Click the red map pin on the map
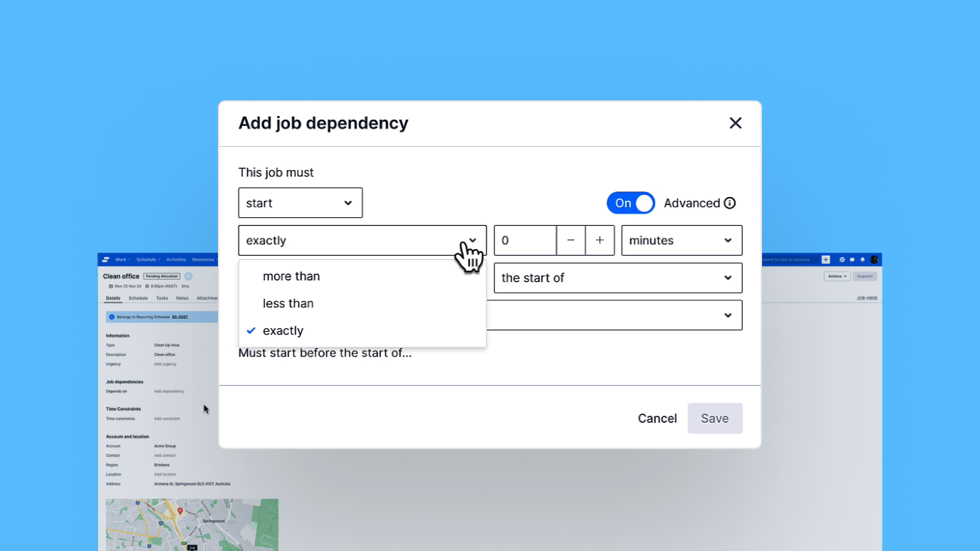Screen dimensions: 980x551 (180, 510)
